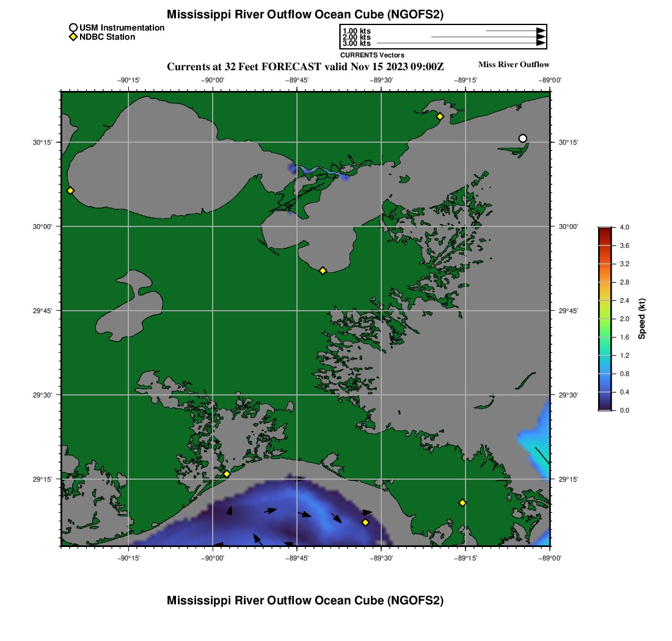Click the NDBC Station legend diamond symbol

[x=73, y=37]
